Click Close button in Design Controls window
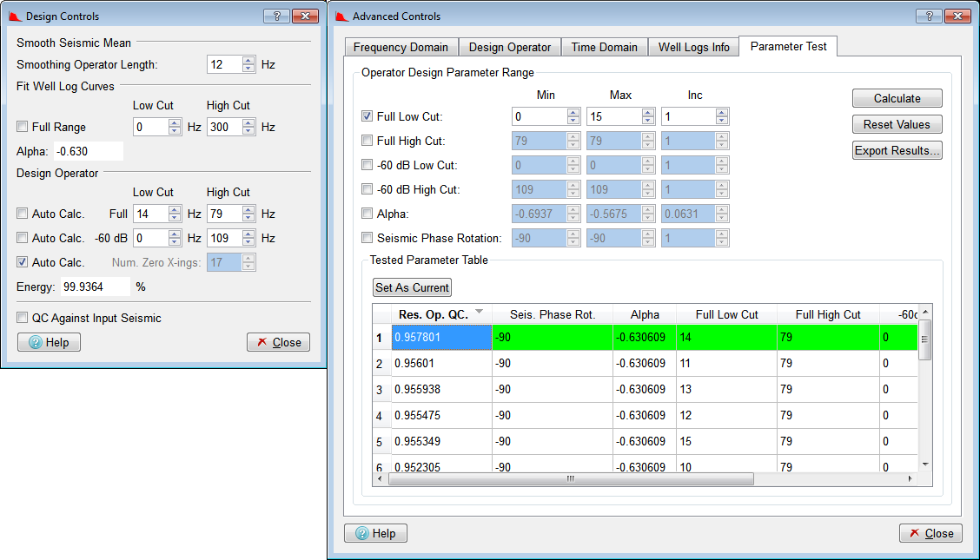980x560 pixels. click(x=278, y=342)
